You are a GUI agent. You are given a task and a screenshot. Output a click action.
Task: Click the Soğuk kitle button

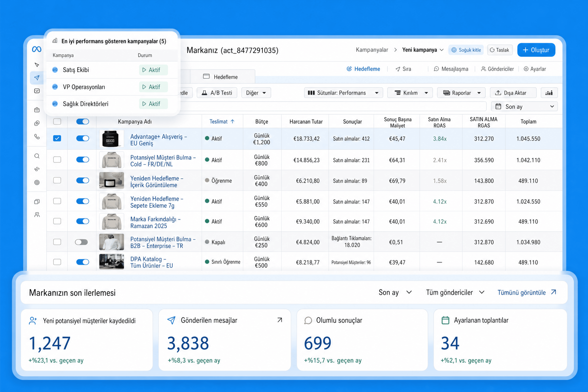[x=466, y=50]
